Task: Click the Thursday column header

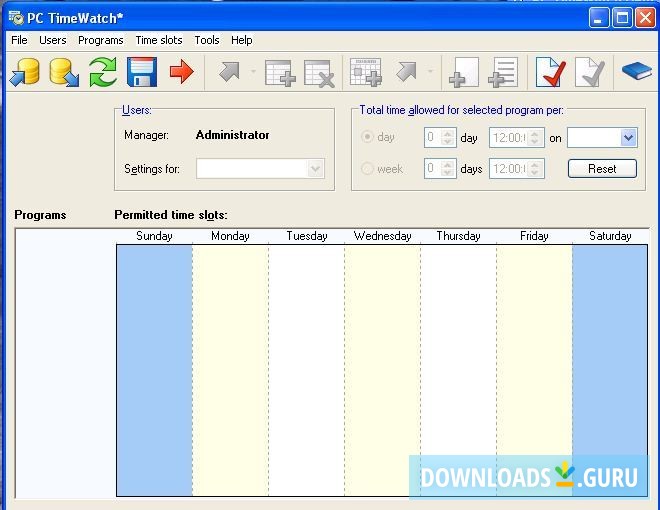Action: (x=458, y=236)
